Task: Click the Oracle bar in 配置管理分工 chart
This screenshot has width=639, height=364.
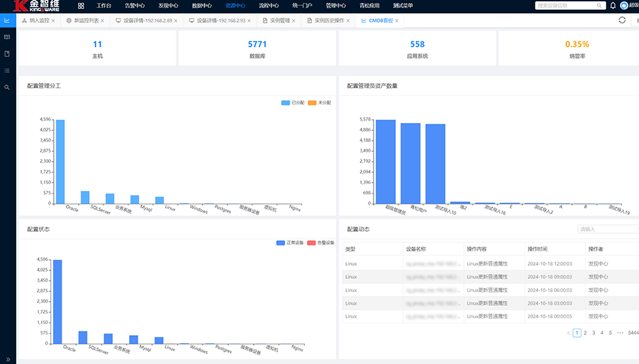Action: coord(60,162)
